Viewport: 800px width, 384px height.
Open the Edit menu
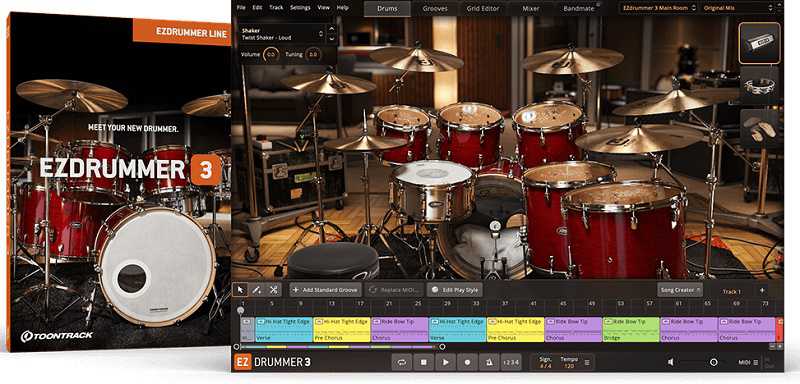[257, 8]
